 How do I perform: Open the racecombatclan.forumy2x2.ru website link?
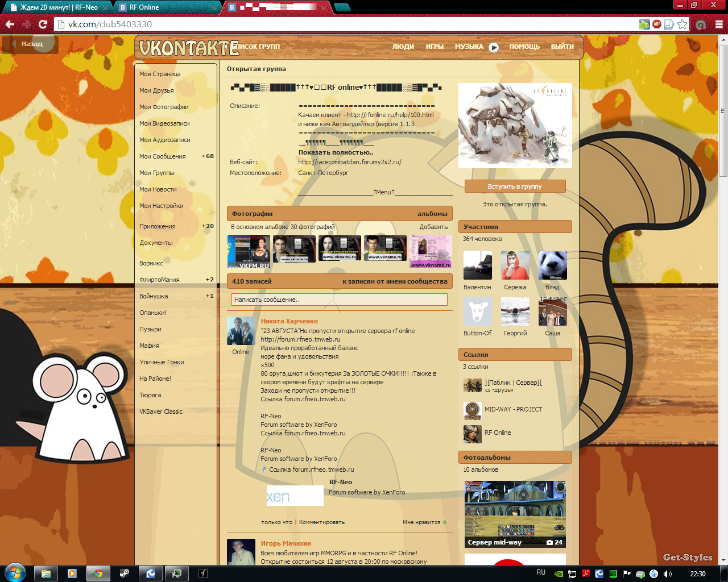point(350,162)
